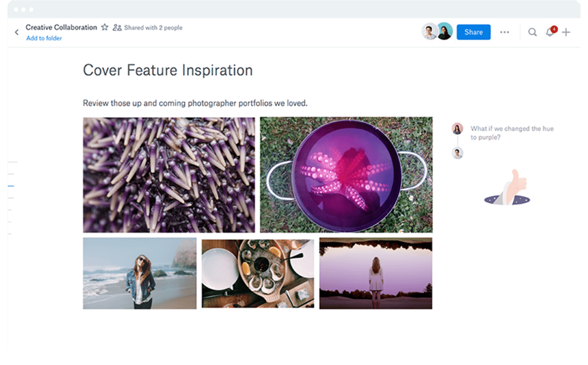The height and width of the screenshot is (365, 588).
Task: Open the three-dot more options menu
Action: [505, 32]
